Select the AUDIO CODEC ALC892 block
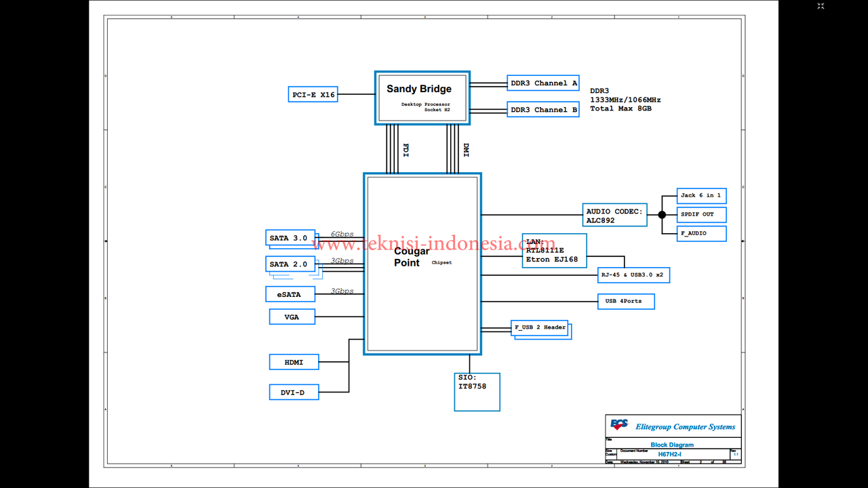The image size is (868, 488). pyautogui.click(x=615, y=216)
